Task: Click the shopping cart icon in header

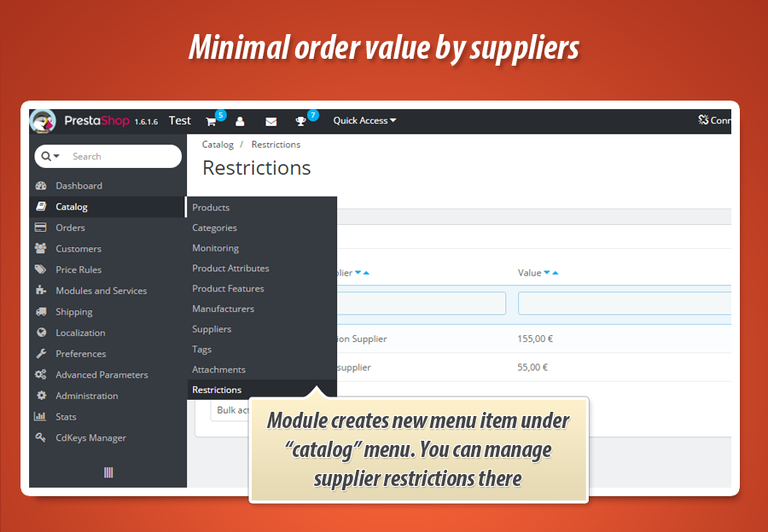Action: [211, 121]
